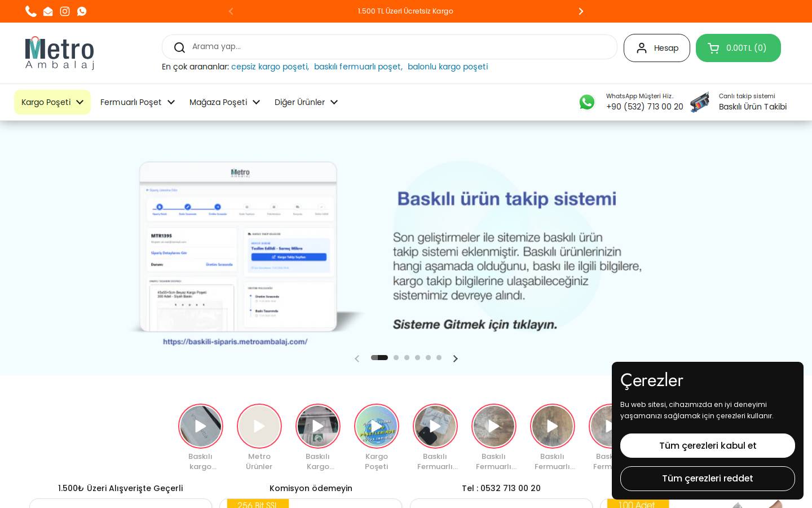The image size is (812, 508).
Task: Go to next banner slide arrow
Action: [456, 358]
